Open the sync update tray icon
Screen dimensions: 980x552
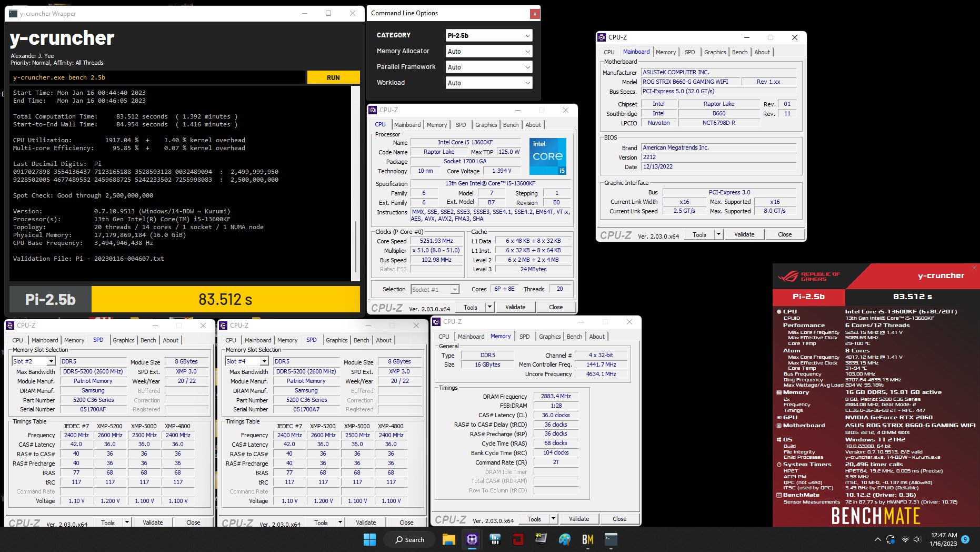pos(891,539)
